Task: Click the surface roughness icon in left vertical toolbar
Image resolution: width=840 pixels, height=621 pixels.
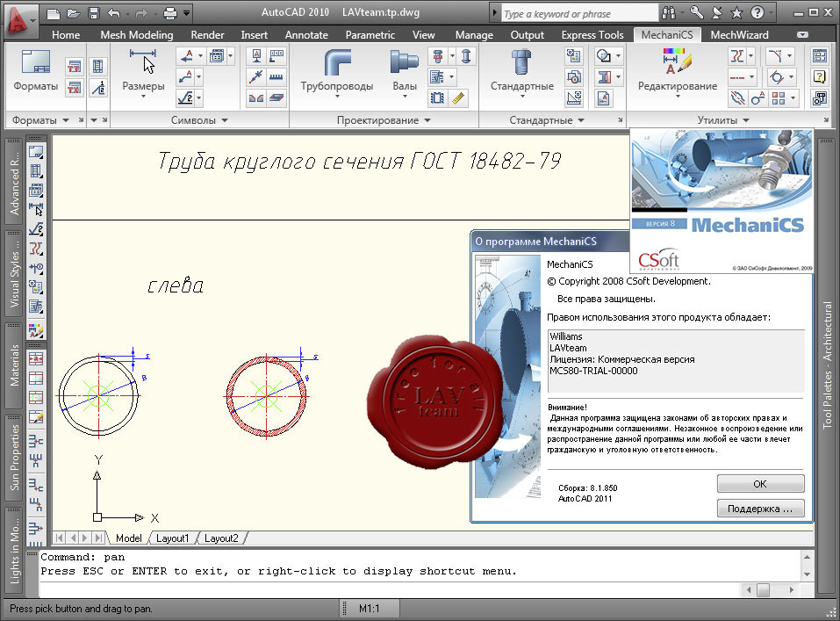Action: tap(36, 229)
